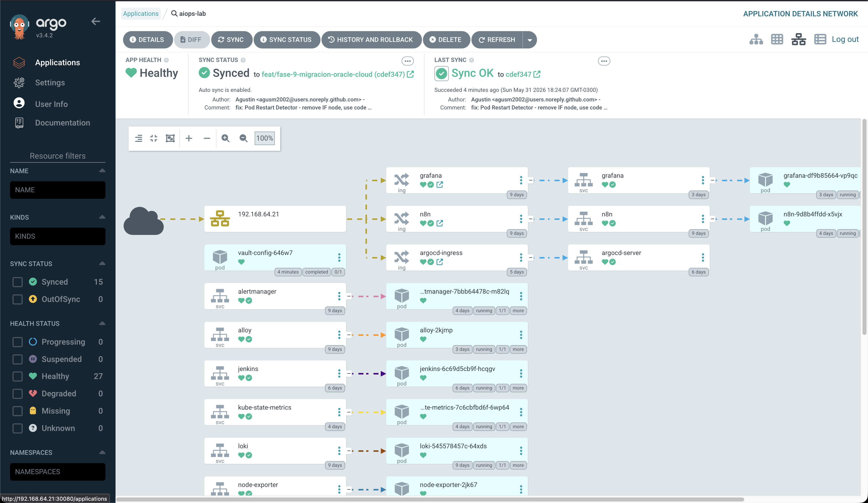Open the vault-config-646w7 pod menu
This screenshot has width=868, height=503.
click(339, 257)
